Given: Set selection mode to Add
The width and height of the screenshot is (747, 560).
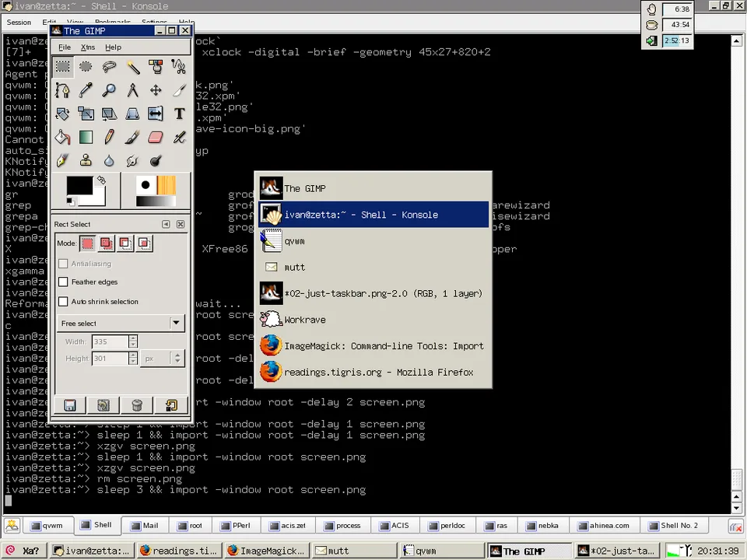Looking at the screenshot, I should [x=107, y=243].
